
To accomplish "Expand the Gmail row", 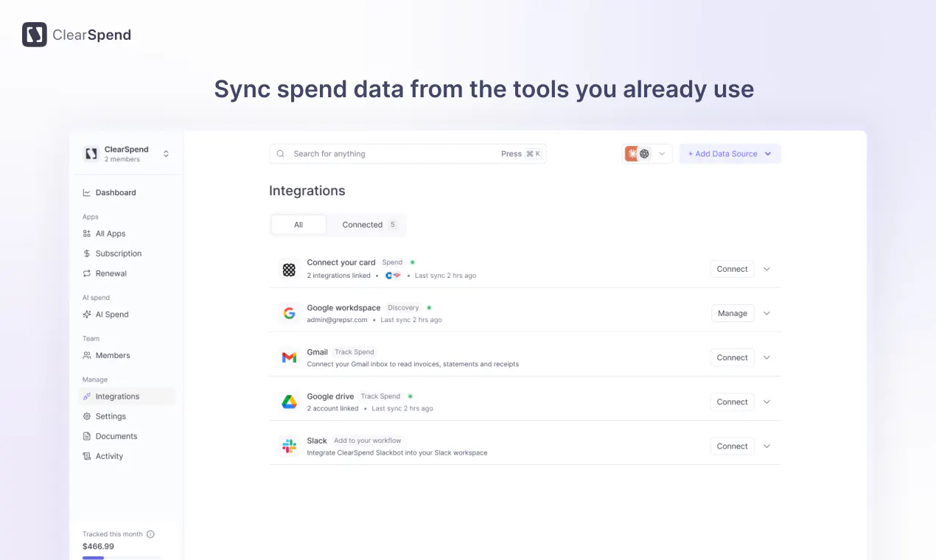I will point(766,357).
